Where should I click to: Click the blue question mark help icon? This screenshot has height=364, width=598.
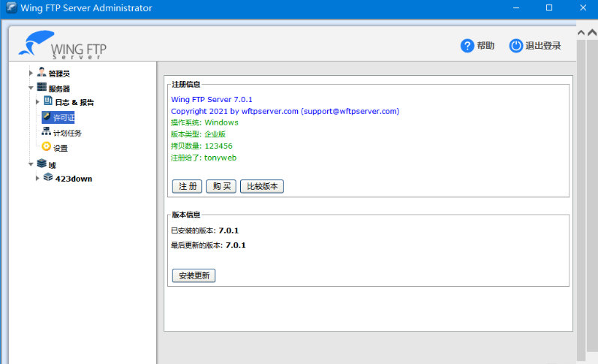pyautogui.click(x=467, y=46)
